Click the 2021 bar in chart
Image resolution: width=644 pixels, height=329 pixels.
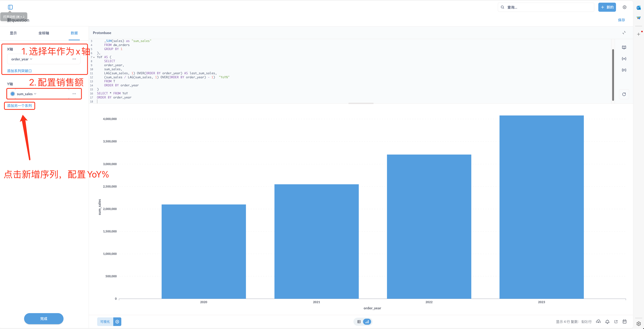click(x=316, y=241)
